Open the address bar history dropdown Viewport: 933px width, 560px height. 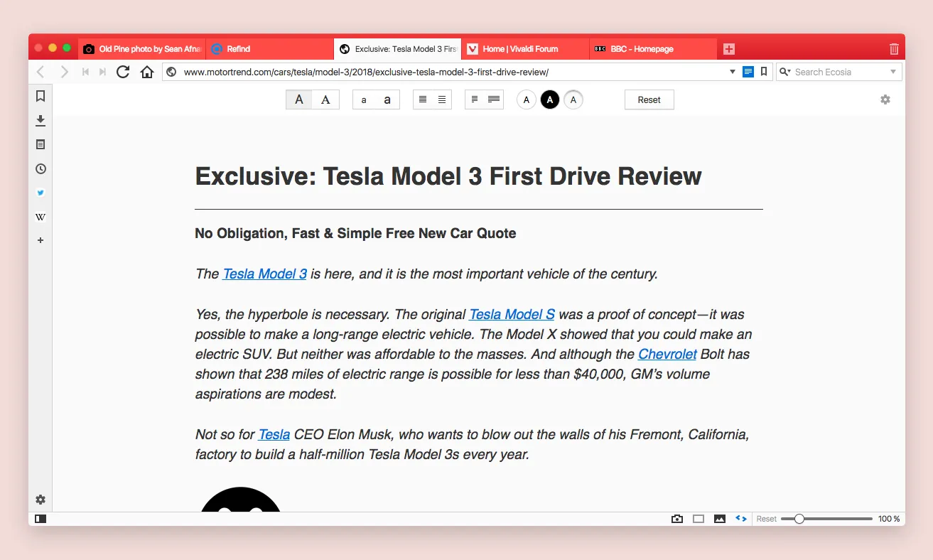coord(733,72)
